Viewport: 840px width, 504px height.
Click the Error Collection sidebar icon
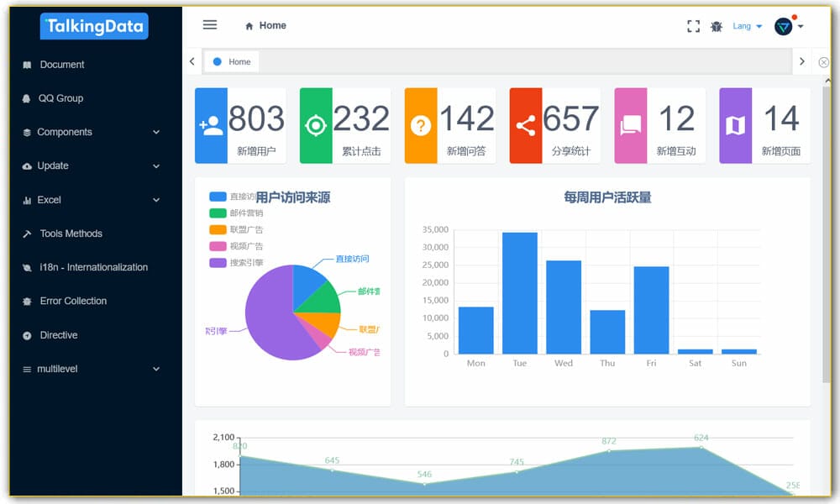point(26,301)
